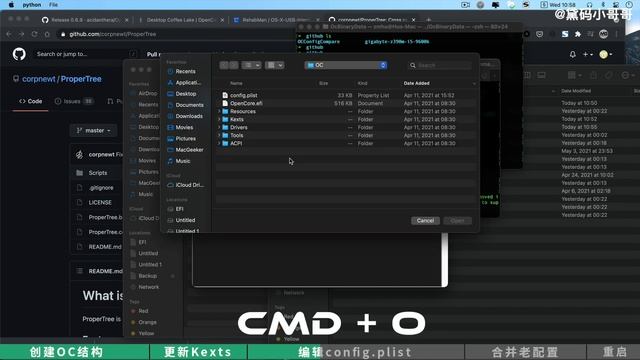Select the config.plist file

243,95
